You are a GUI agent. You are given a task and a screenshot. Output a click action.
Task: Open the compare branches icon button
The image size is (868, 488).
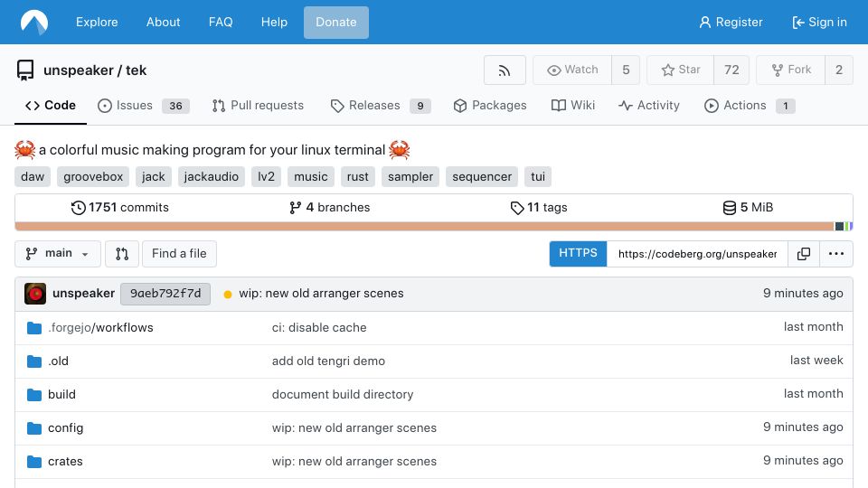[122, 253]
